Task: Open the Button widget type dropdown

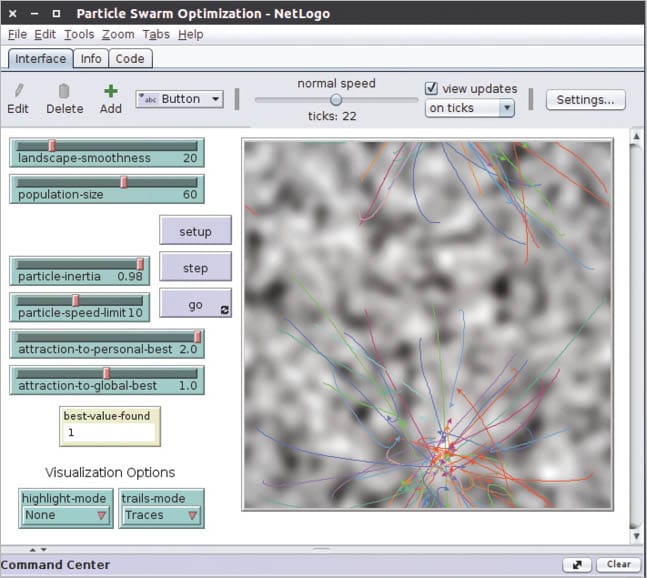Action: (181, 99)
